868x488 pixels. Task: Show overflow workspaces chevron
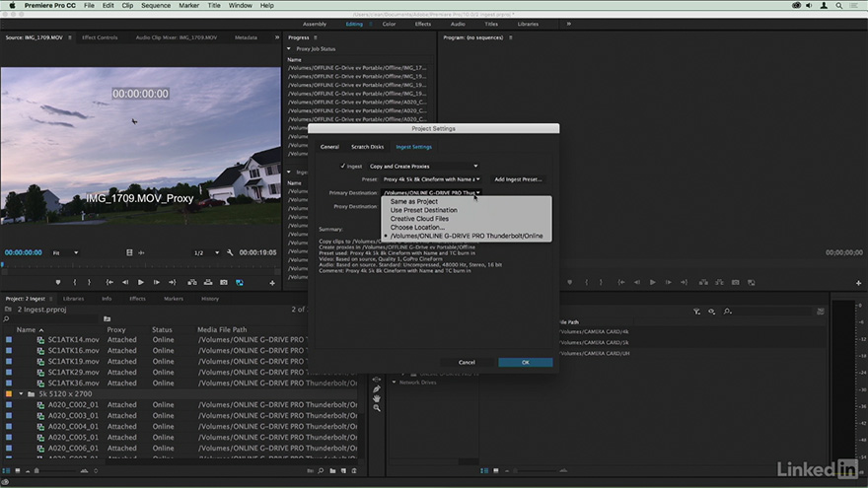tap(568, 24)
